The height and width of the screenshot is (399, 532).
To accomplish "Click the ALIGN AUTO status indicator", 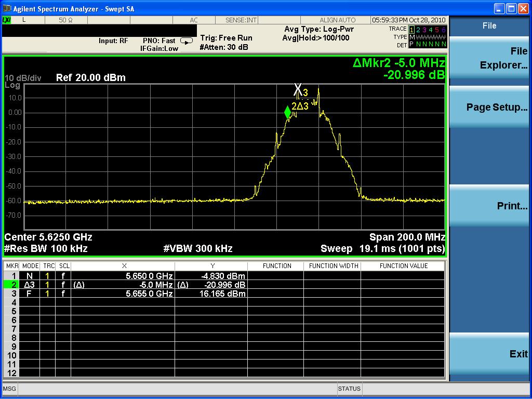I will pos(338,20).
